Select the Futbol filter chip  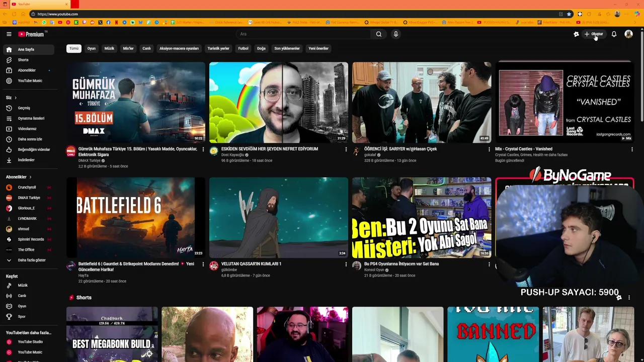[x=244, y=48]
